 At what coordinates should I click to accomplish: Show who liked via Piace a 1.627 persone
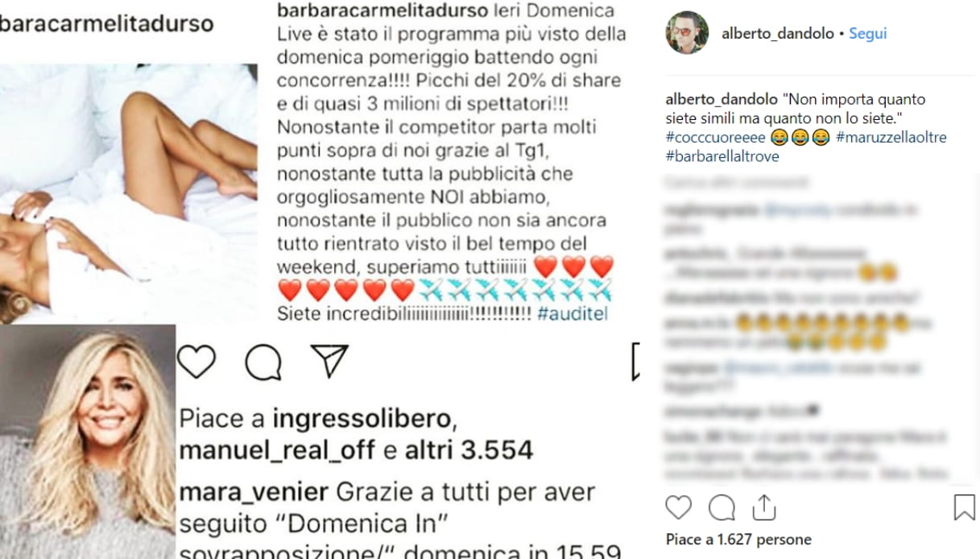pyautogui.click(x=738, y=540)
